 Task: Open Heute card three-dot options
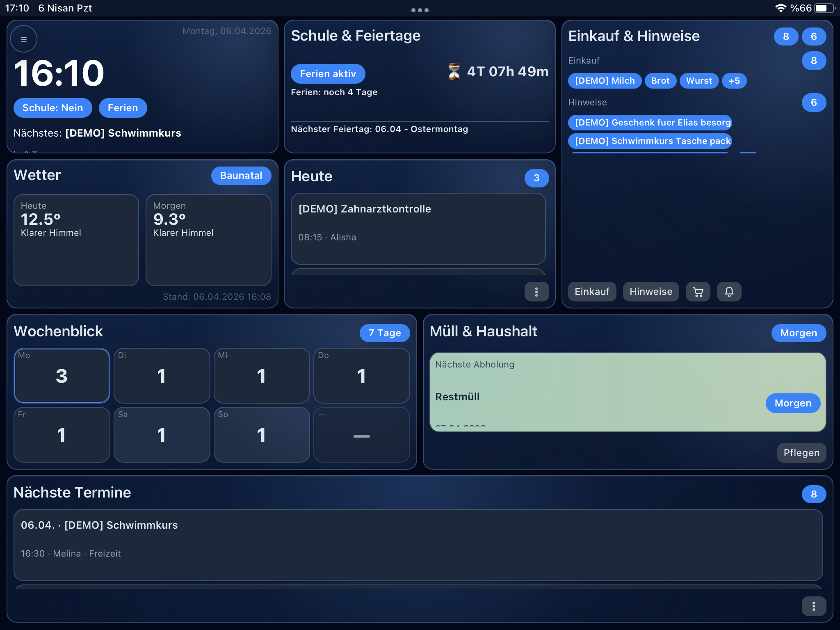point(536,292)
